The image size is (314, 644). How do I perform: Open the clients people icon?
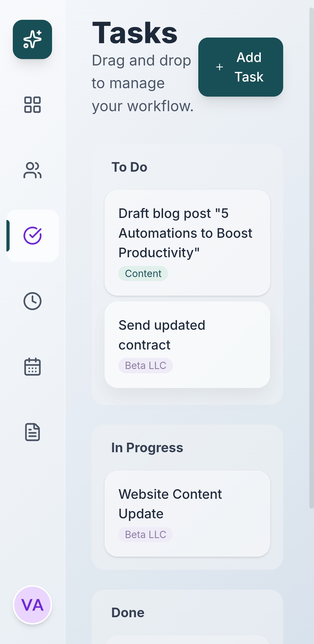click(32, 170)
